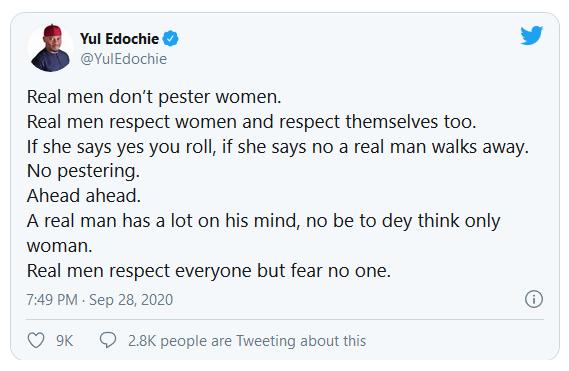Click the Sep 28, 2020 date
The image size is (569, 371).
tap(131, 300)
